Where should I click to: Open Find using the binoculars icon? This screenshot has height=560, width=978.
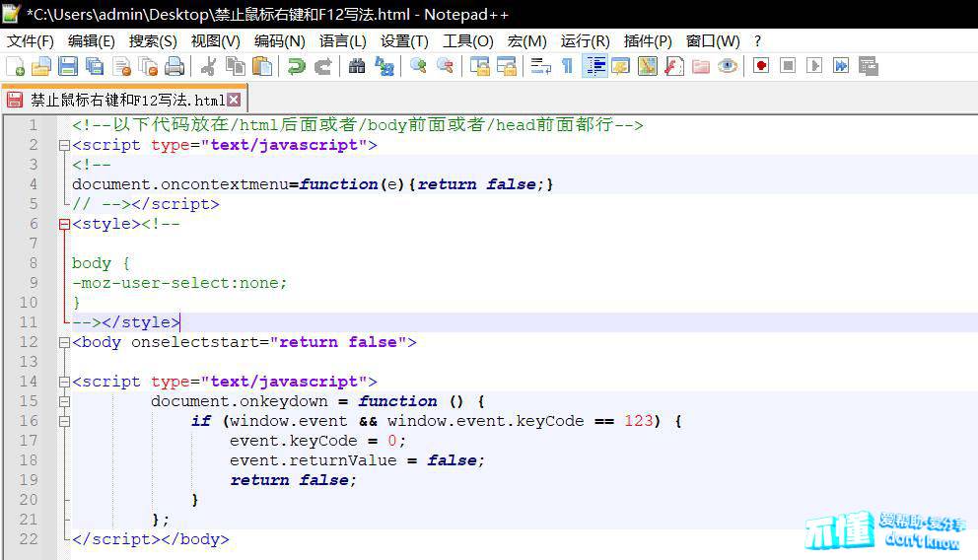[357, 67]
